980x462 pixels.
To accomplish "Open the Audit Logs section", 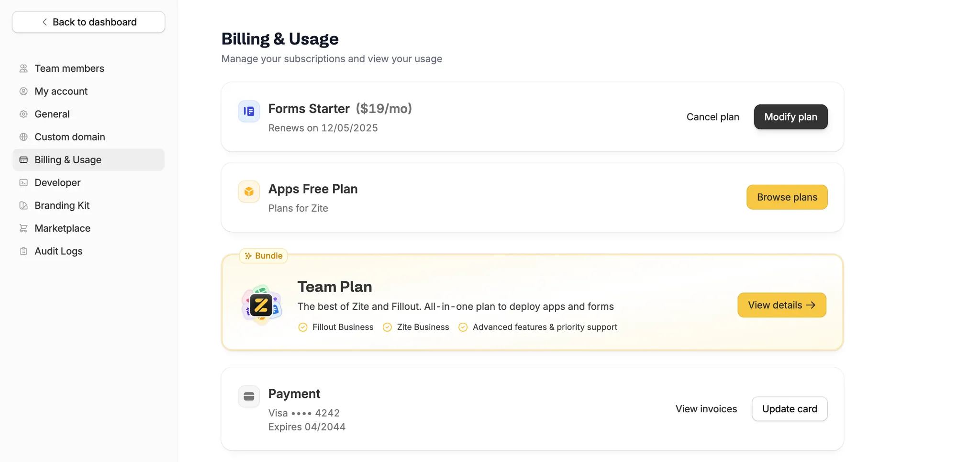I will 58,251.
